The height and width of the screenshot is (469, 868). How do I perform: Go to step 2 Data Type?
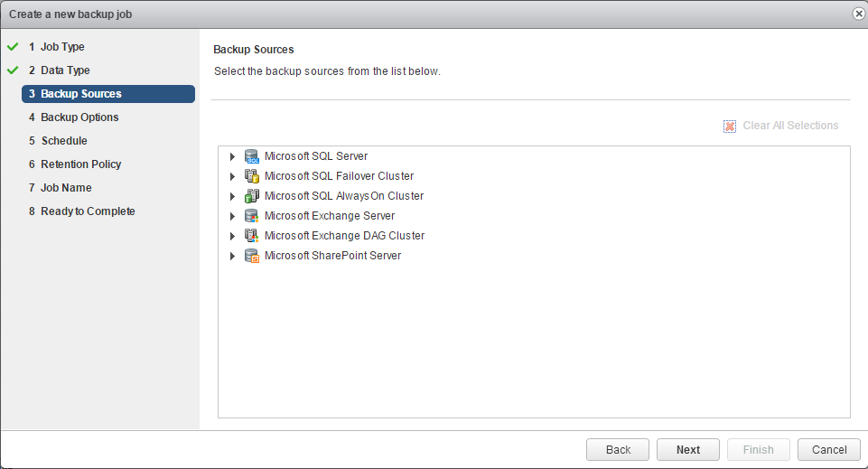point(60,70)
